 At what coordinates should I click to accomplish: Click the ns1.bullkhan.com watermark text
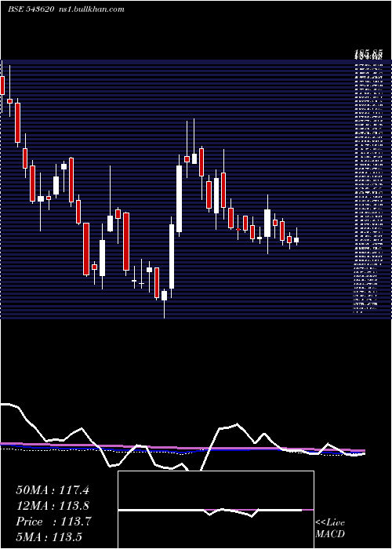(92, 9)
